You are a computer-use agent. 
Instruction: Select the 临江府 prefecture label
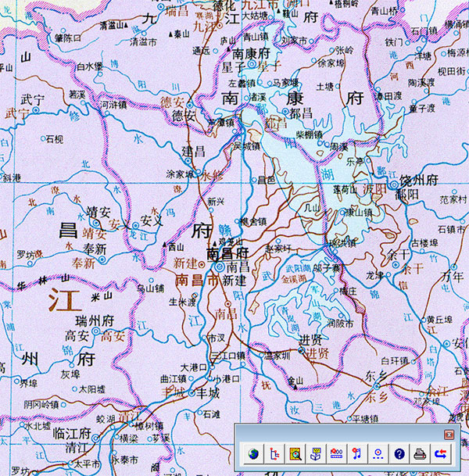tap(68, 434)
